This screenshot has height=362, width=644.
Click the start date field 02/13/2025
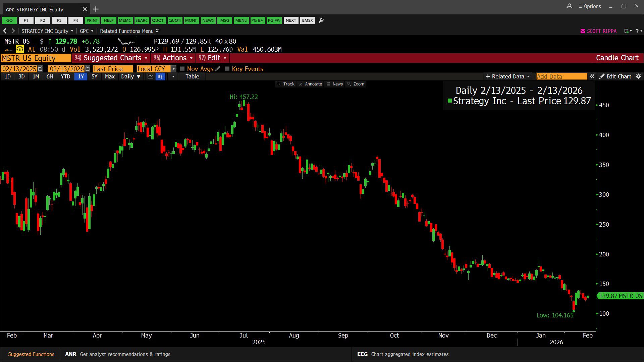tap(19, 69)
